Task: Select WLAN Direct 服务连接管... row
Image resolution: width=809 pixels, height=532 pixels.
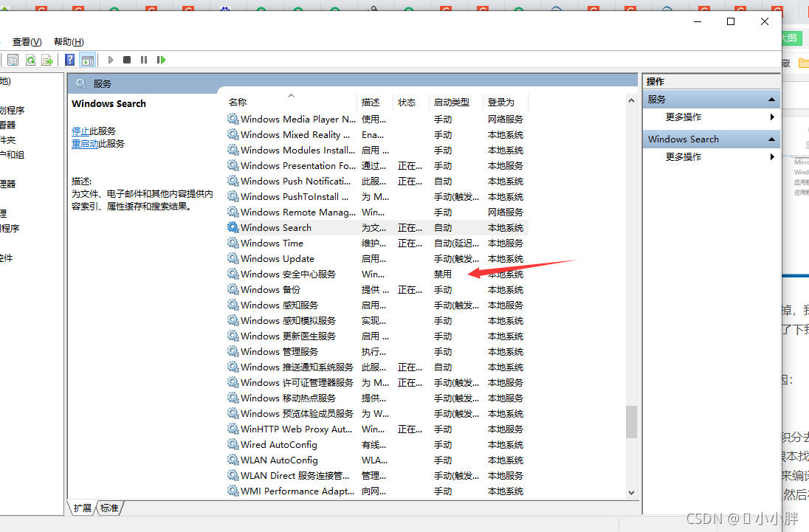Action: 377,475
